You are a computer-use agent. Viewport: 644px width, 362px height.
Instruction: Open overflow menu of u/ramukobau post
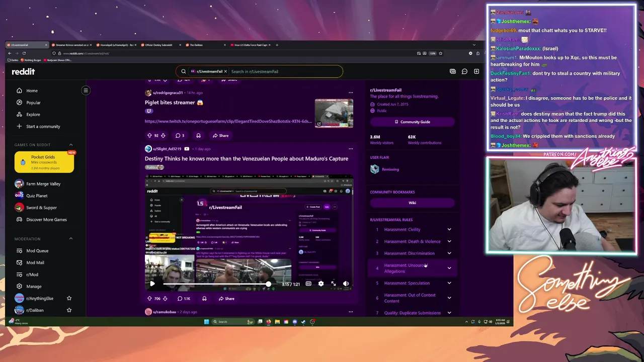(x=351, y=312)
